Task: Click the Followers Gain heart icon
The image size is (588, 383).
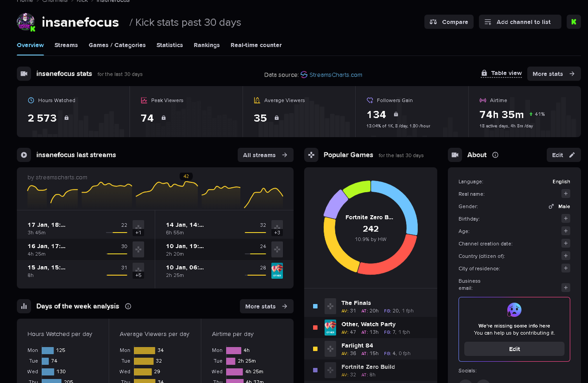Action: pos(370,100)
